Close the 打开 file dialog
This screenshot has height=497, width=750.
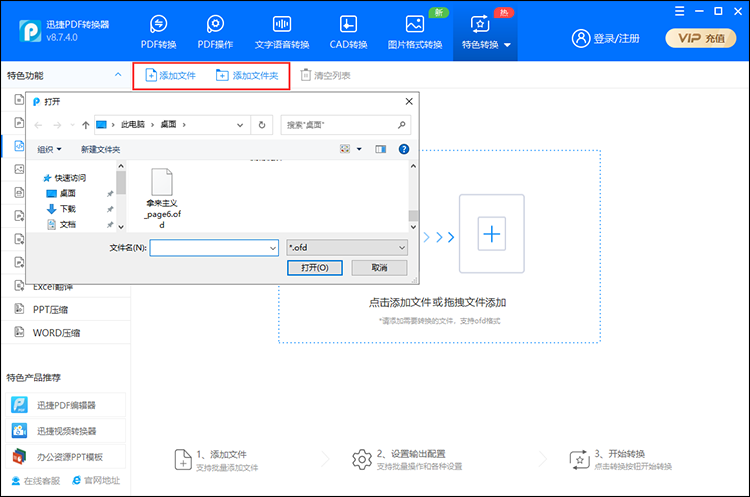pyautogui.click(x=409, y=101)
